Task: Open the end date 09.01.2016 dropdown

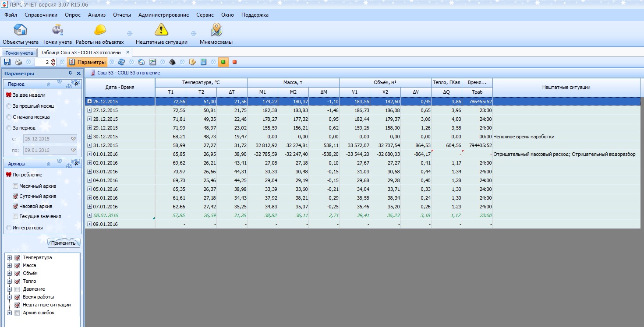Action: pyautogui.click(x=73, y=150)
